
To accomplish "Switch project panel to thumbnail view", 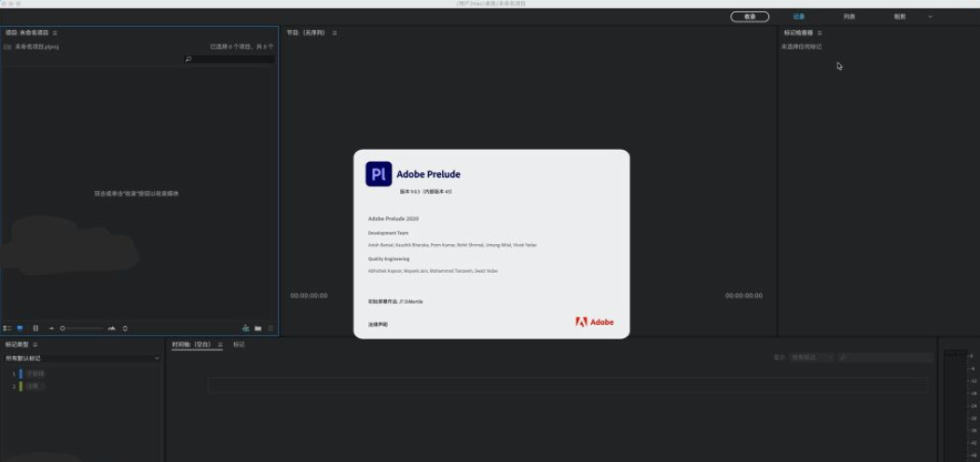I will (20, 328).
